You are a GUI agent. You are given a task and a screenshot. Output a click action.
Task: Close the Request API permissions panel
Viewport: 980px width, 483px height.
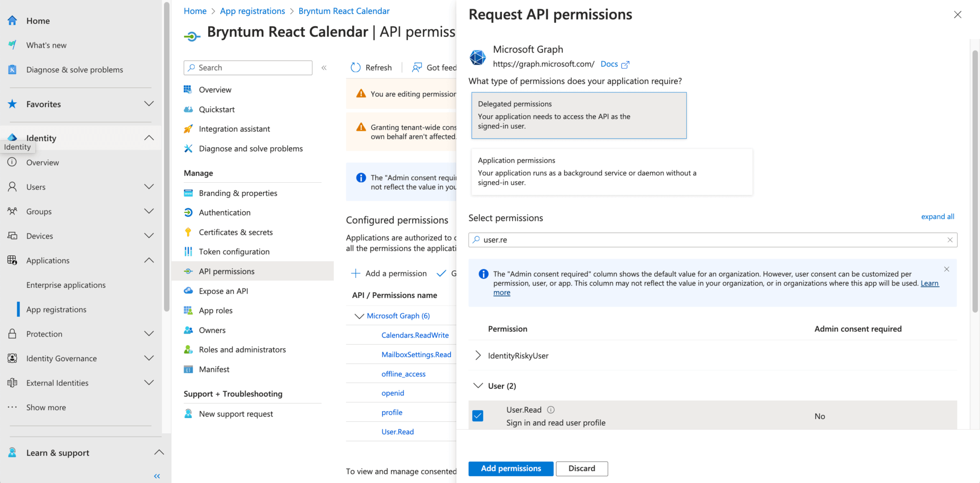(x=958, y=15)
